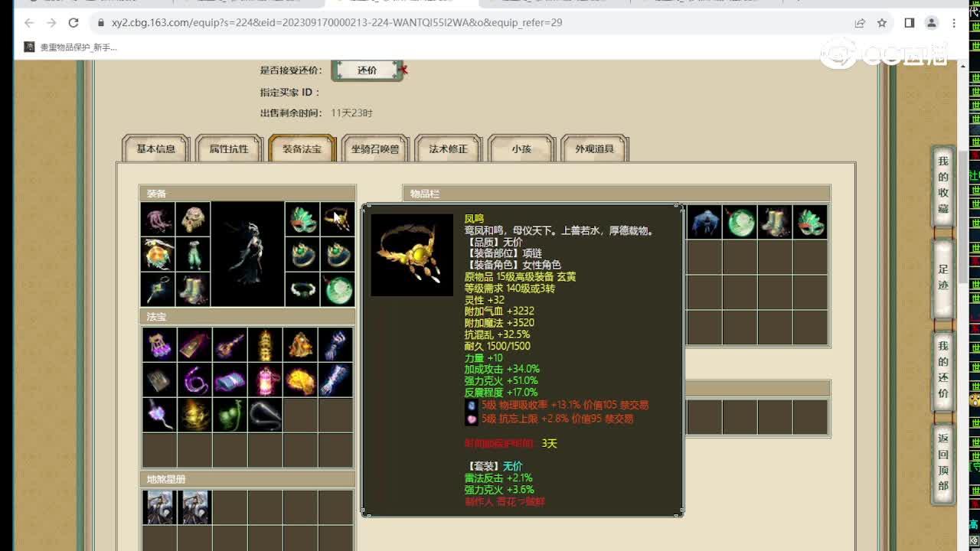This screenshot has width=980, height=551.
Task: Click the character portrait image
Action: 247,254
